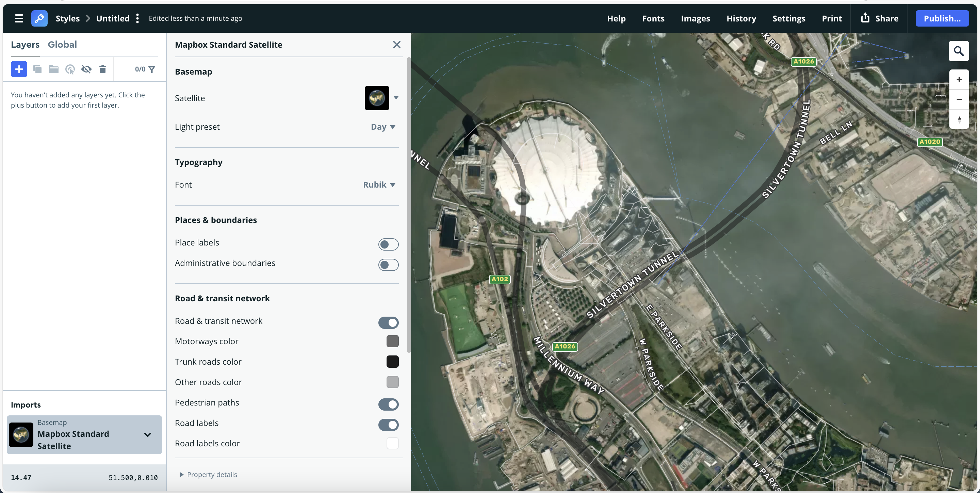
Task: Open the Light preset Day dropdown
Action: point(383,127)
